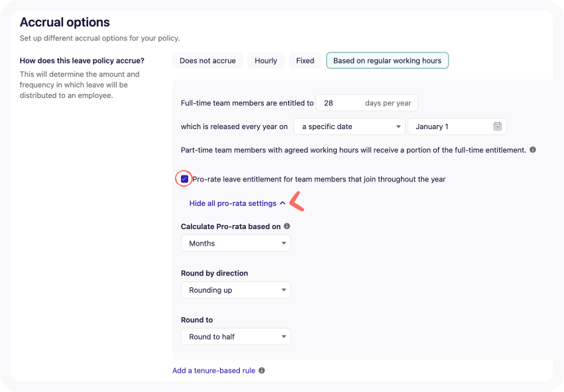Choose the Fixed accrual option
Viewport: 564px width, 392px height.
(305, 61)
